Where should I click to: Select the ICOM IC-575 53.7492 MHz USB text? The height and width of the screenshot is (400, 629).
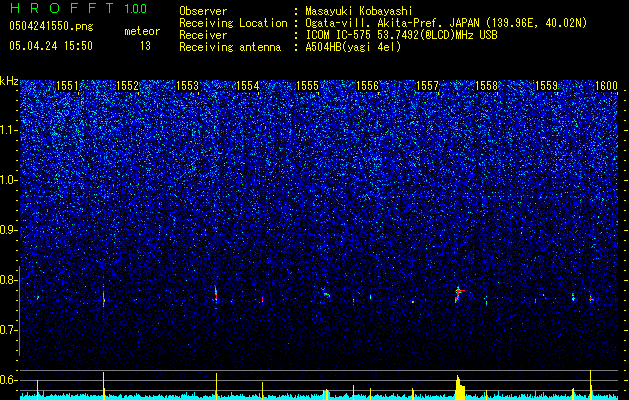pos(401,35)
